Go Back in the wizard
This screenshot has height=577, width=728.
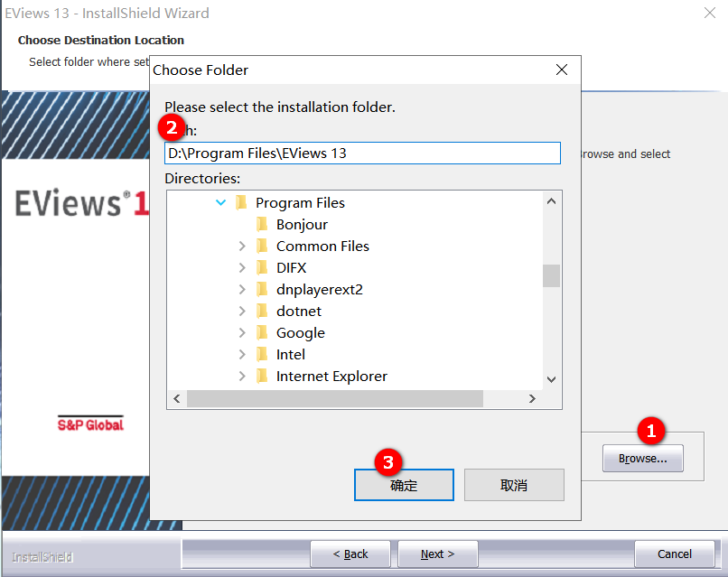350,554
